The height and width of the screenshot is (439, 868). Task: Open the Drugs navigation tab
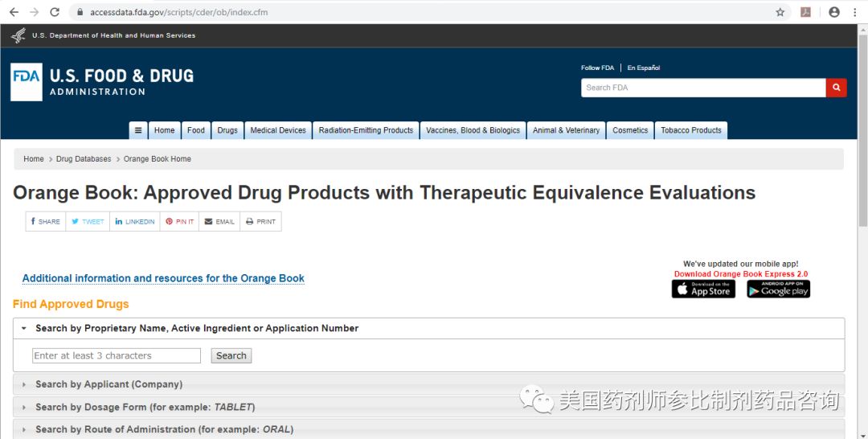[227, 130]
